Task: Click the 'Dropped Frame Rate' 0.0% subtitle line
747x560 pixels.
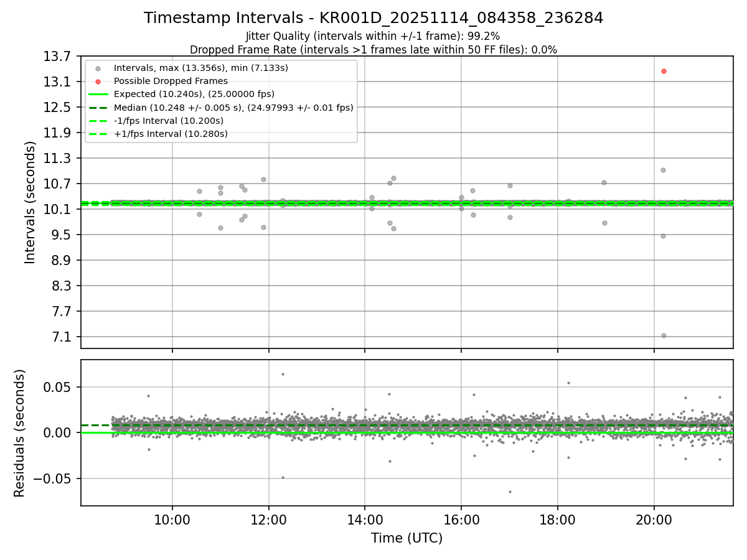Action: [x=374, y=50]
